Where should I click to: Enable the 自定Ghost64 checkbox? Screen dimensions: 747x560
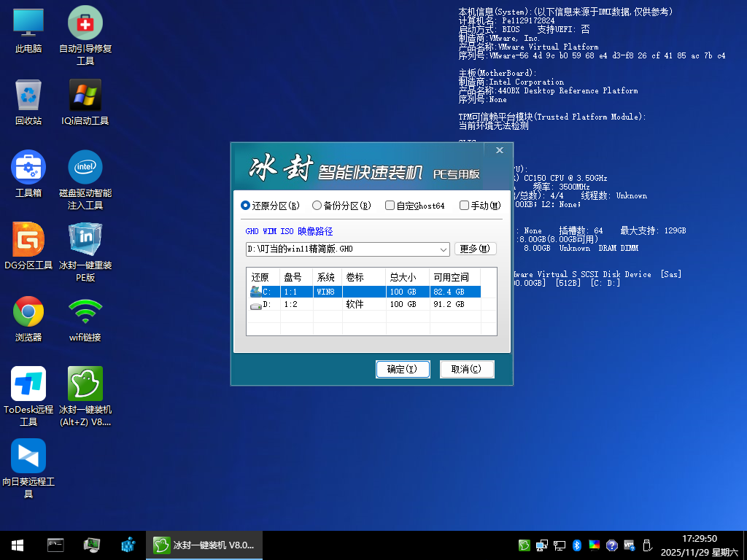click(x=390, y=206)
